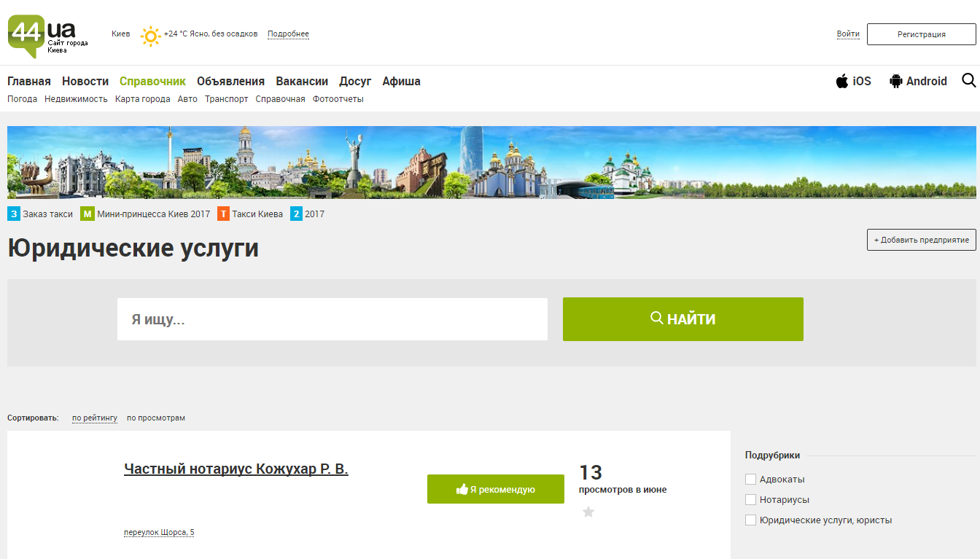The width and height of the screenshot is (980, 559).
Task: Open the Новости menu item
Action: tap(85, 81)
